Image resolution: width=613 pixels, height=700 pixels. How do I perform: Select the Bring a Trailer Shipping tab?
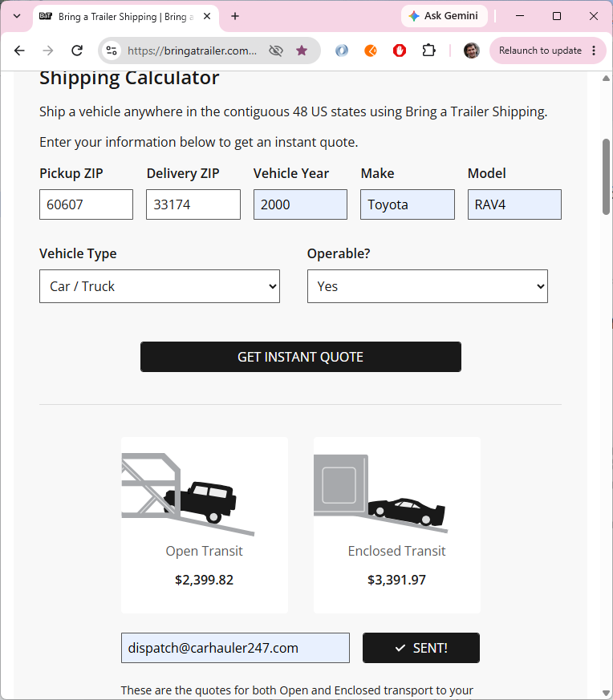125,17
